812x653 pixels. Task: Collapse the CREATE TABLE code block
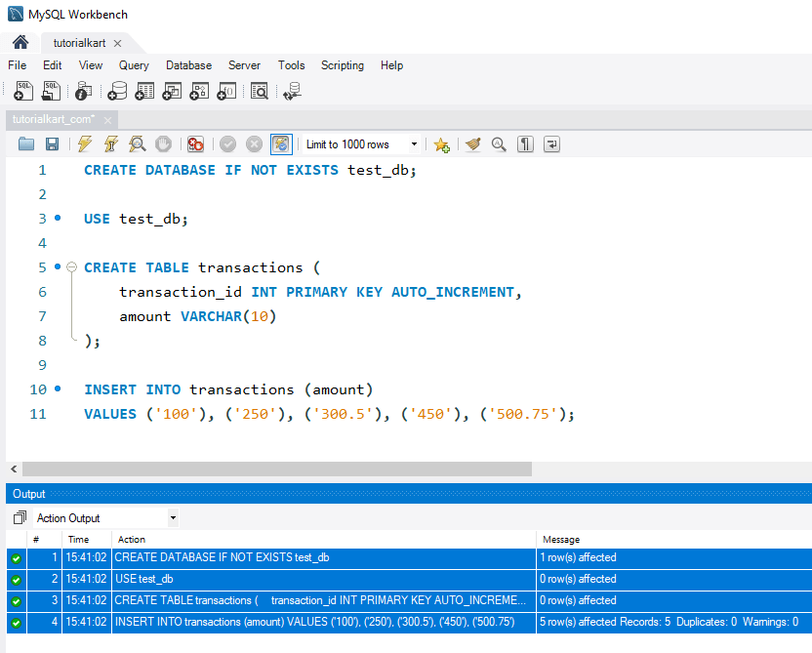pyautogui.click(x=72, y=267)
